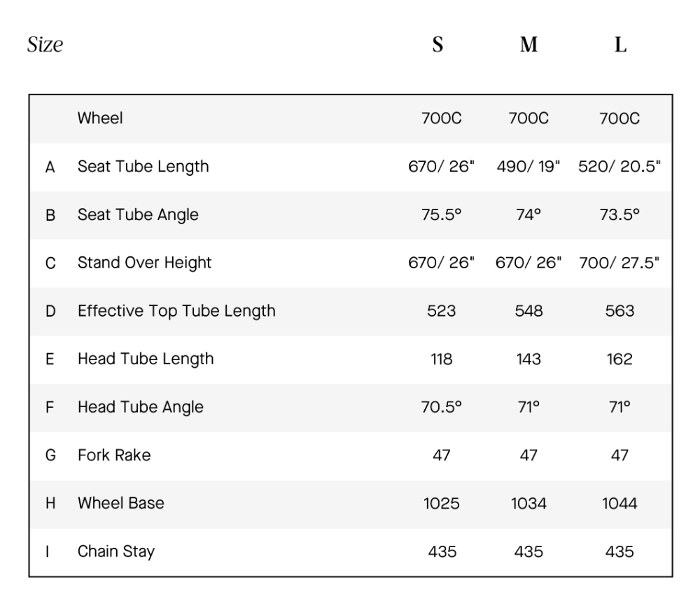Click the 700/ 27.5" Stand Over value
This screenshot has height=606, width=700.
pos(619,263)
